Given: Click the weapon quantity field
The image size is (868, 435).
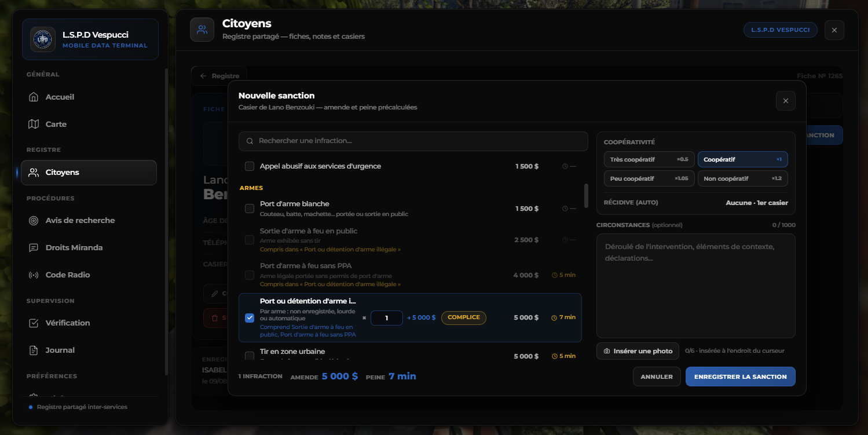Looking at the screenshot, I should [x=386, y=317].
